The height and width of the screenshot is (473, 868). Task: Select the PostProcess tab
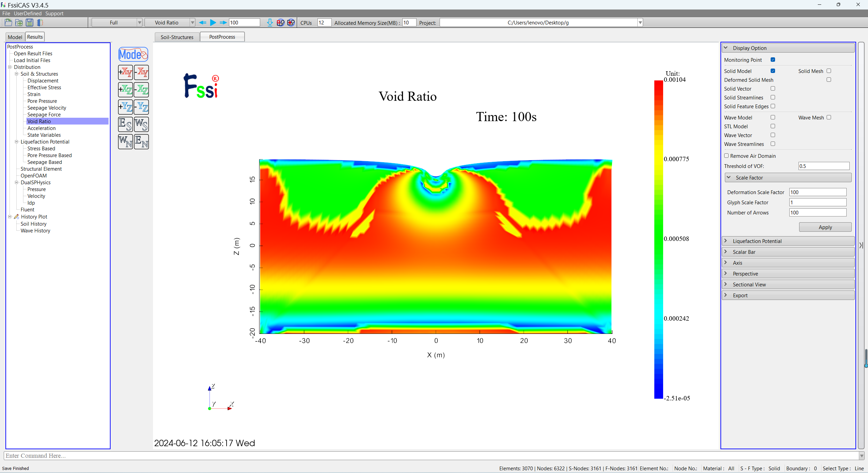tap(222, 37)
